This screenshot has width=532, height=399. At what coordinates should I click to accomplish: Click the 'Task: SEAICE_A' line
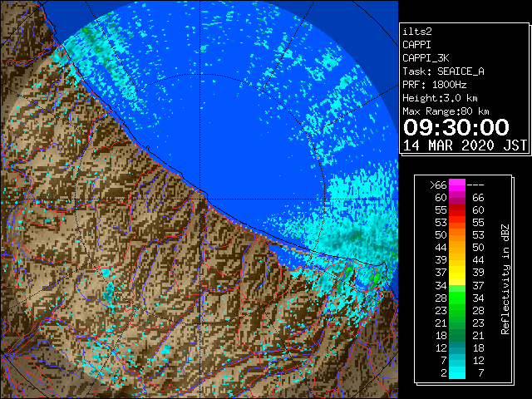coord(443,71)
